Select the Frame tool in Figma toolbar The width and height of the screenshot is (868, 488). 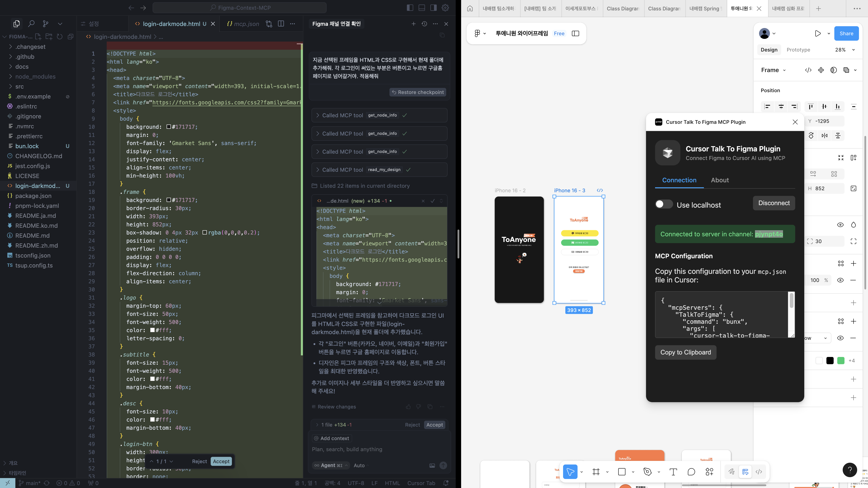click(596, 472)
